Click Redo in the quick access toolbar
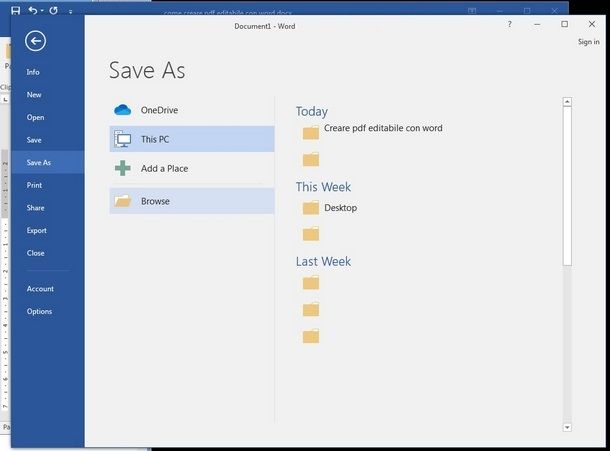Viewport: 610px width, 451px height. [x=53, y=11]
